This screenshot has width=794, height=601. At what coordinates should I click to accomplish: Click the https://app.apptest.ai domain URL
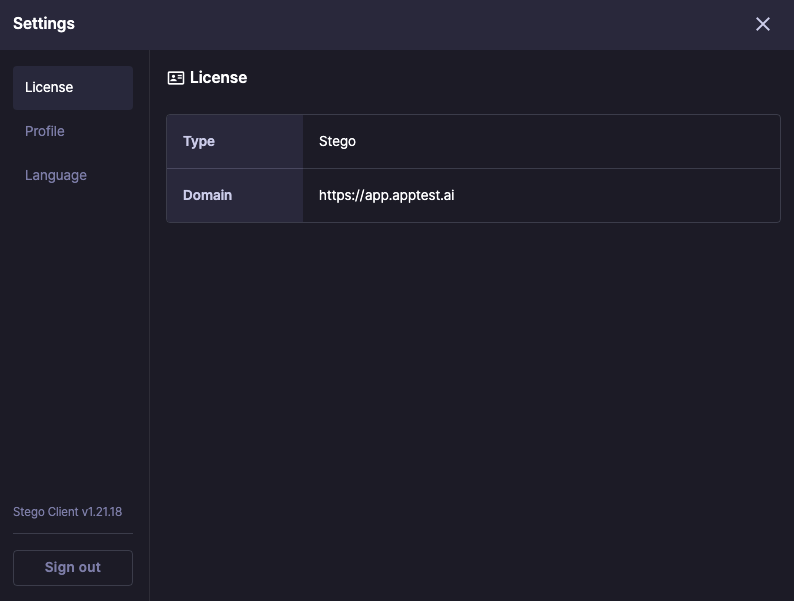tap(386, 195)
